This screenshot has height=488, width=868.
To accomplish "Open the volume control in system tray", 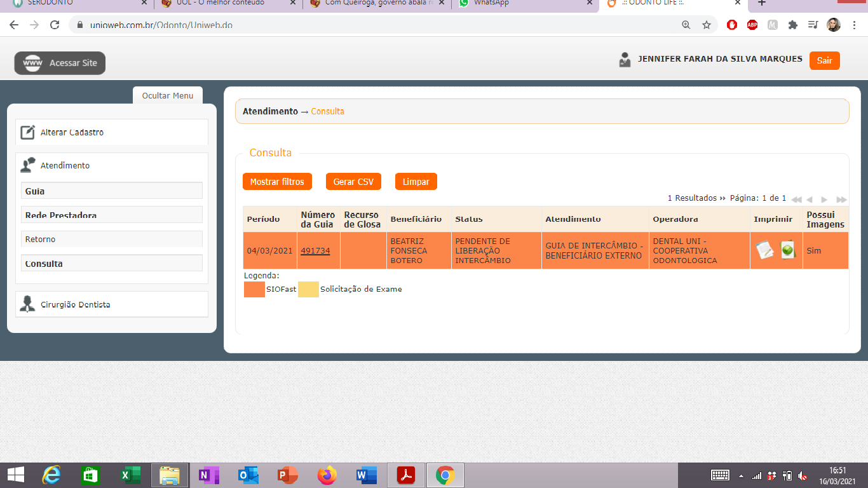I will pyautogui.click(x=803, y=475).
